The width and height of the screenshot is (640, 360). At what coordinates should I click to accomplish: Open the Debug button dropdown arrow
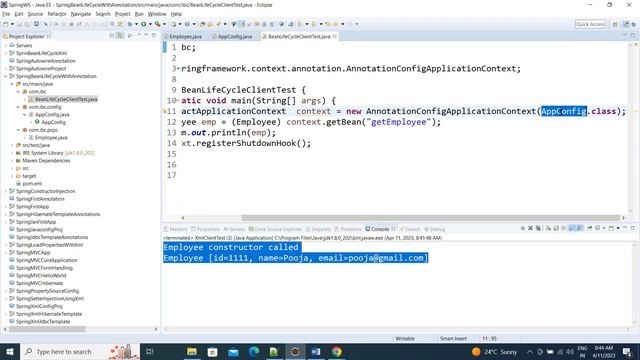pyautogui.click(x=136, y=24)
